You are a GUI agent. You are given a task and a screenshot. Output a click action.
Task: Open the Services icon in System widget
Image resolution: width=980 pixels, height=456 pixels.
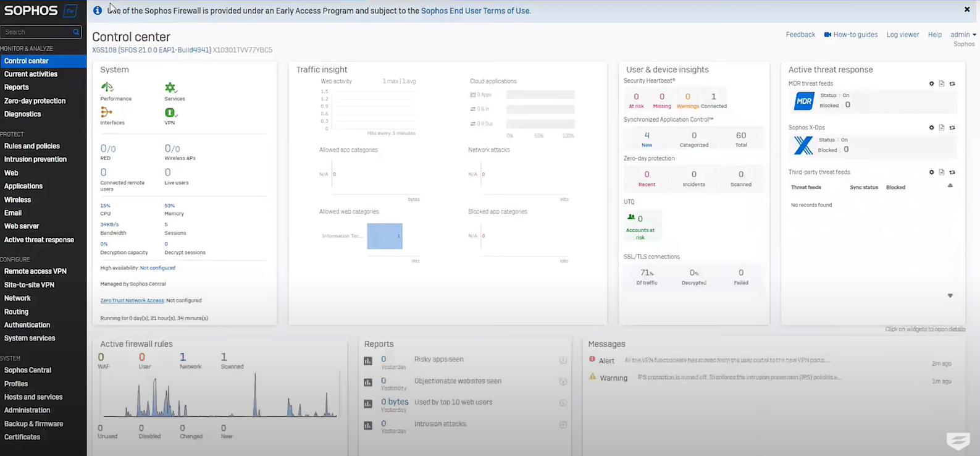coord(170,88)
